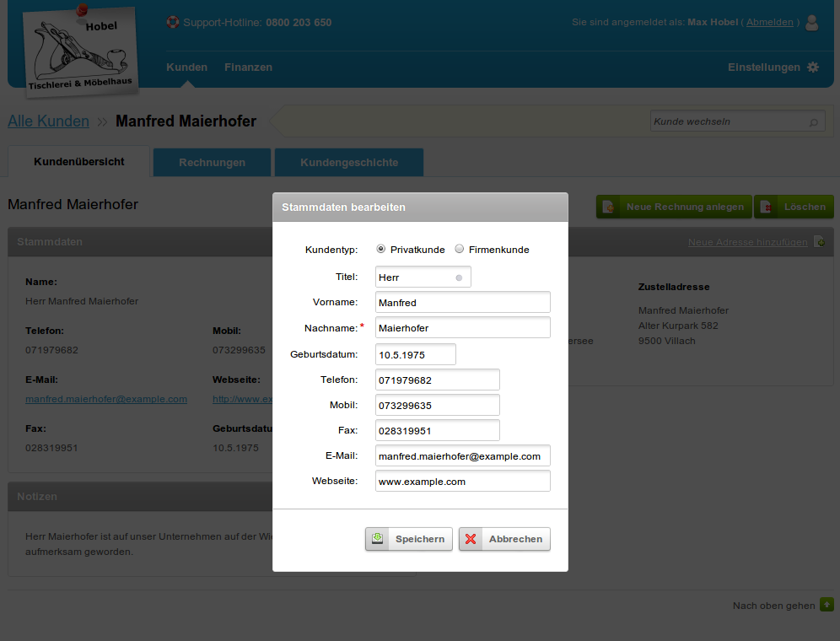Click the add address icon
Image resolution: width=840 pixels, height=641 pixels.
click(x=817, y=242)
